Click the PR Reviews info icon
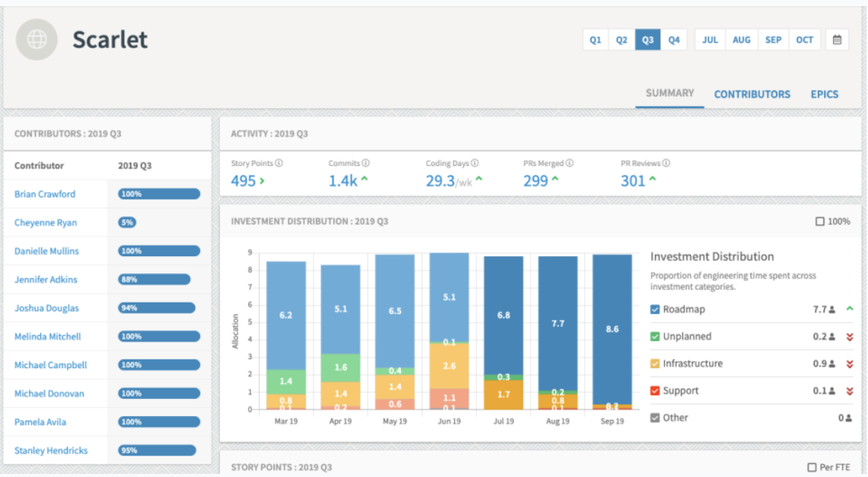This screenshot has width=868, height=477. tap(665, 163)
